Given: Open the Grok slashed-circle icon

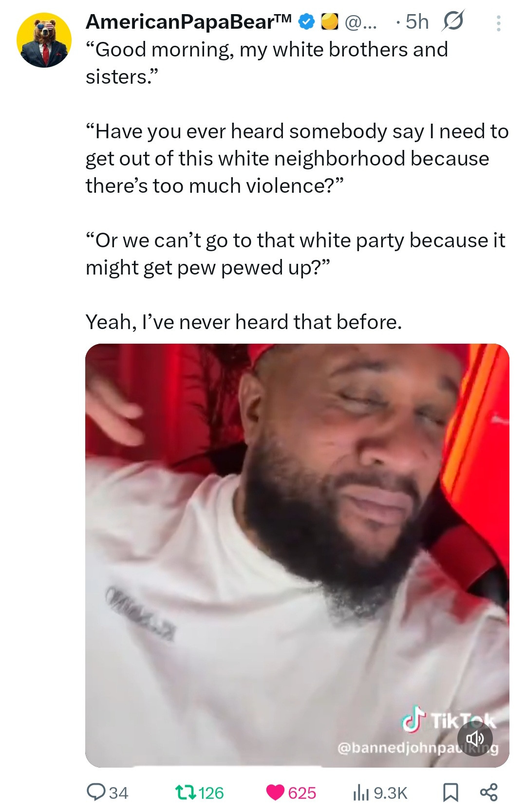Looking at the screenshot, I should pos(453,22).
